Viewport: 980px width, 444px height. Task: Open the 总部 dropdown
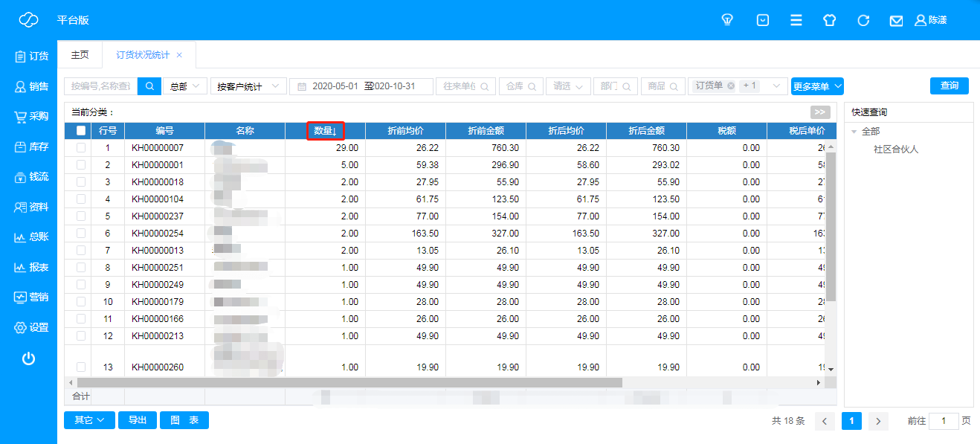184,86
